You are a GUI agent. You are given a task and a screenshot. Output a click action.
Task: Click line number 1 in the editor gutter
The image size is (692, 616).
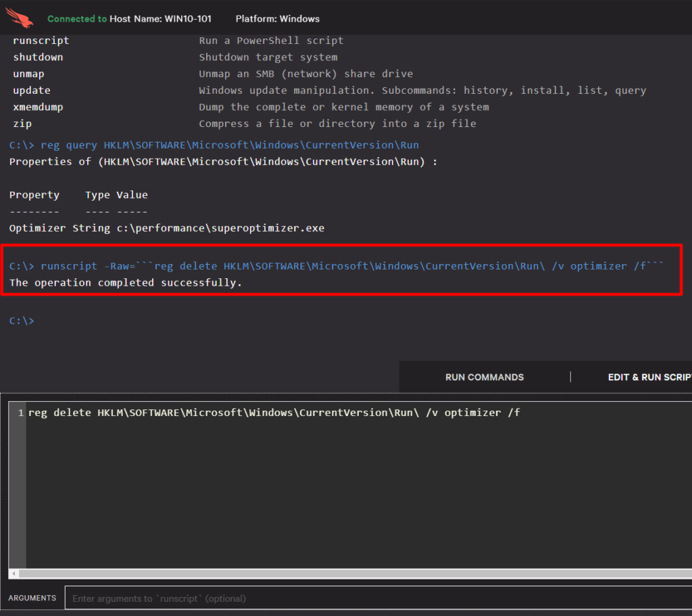[x=20, y=413]
